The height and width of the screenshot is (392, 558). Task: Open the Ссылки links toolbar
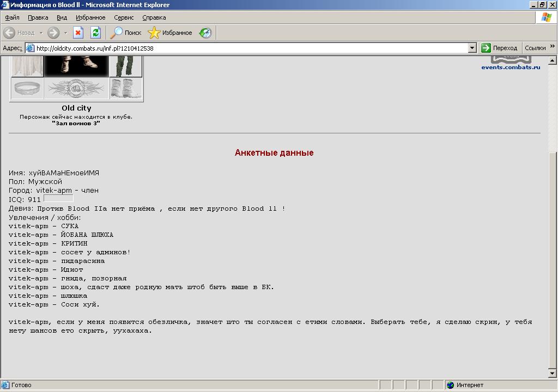point(535,48)
